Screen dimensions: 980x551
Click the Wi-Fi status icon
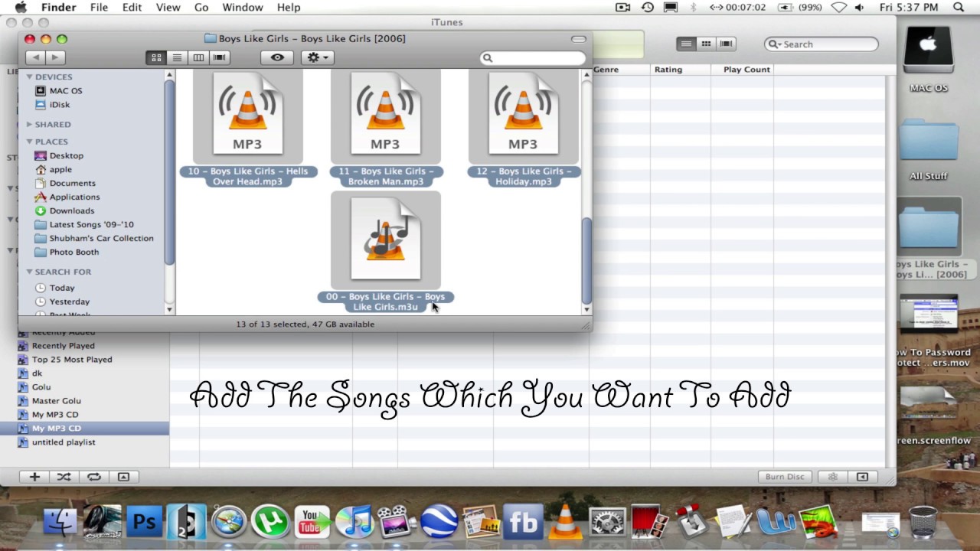(x=838, y=8)
